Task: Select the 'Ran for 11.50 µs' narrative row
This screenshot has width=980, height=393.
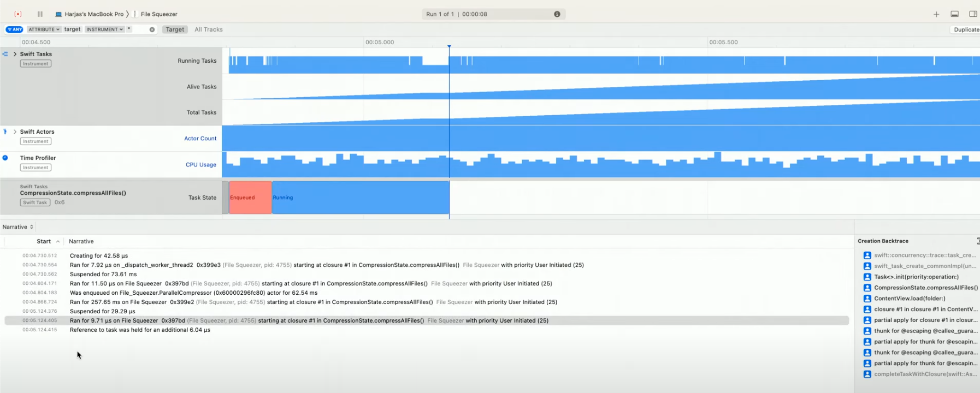Action: coord(427,283)
